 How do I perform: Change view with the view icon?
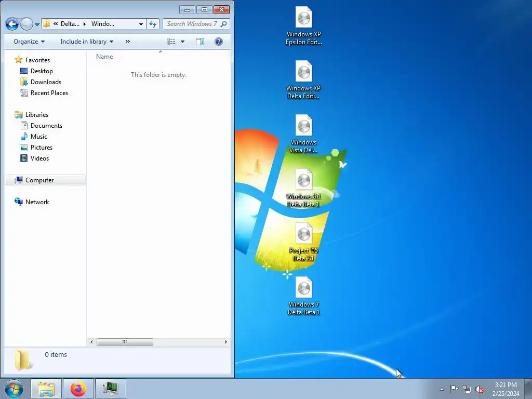tap(171, 42)
